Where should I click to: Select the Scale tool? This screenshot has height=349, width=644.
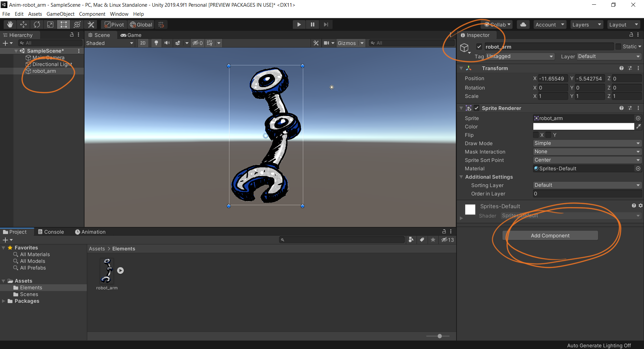coord(50,24)
